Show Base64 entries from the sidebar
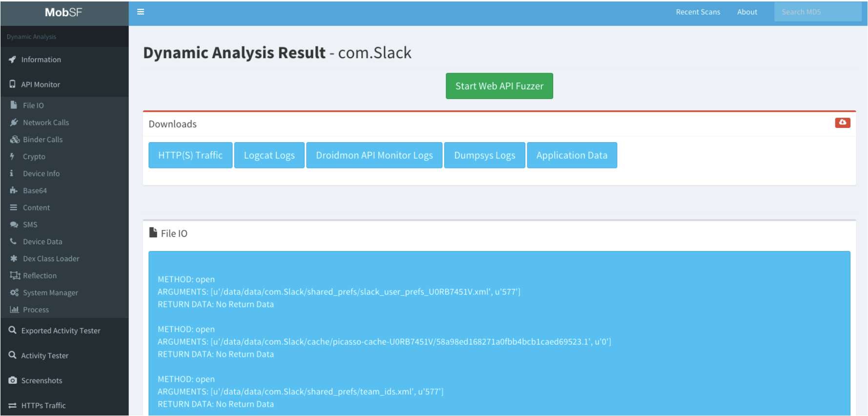The height and width of the screenshot is (416, 868). [x=64, y=191]
